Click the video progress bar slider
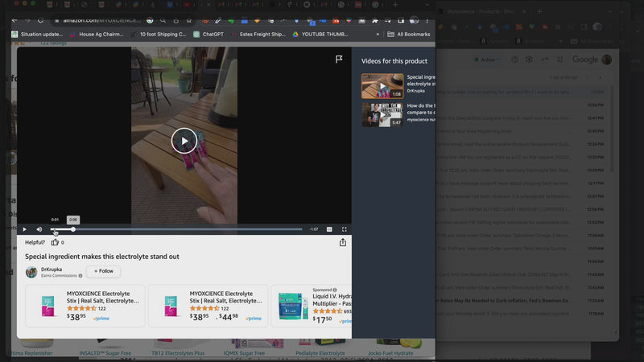 (72, 229)
